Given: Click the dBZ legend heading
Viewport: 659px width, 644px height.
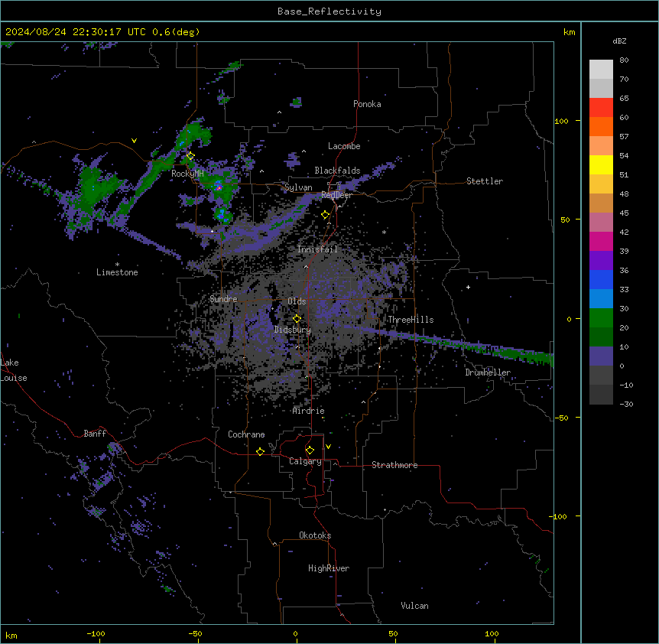Looking at the screenshot, I should click(619, 41).
